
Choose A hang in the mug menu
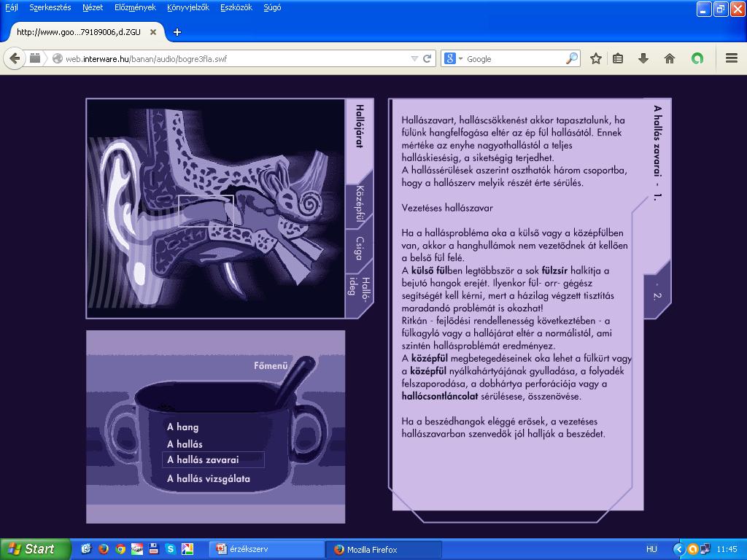[182, 427]
